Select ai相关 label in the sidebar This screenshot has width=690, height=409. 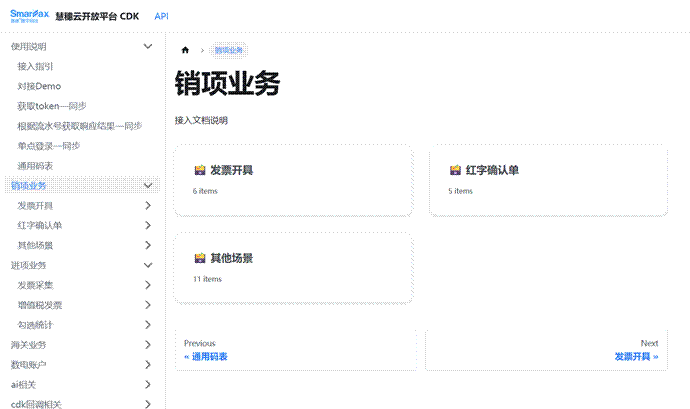point(23,385)
